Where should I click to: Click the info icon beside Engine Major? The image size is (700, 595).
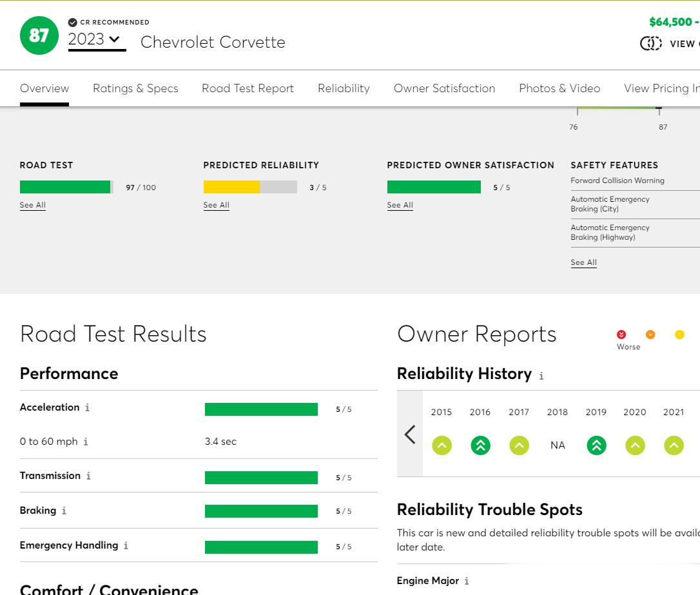[x=467, y=581]
